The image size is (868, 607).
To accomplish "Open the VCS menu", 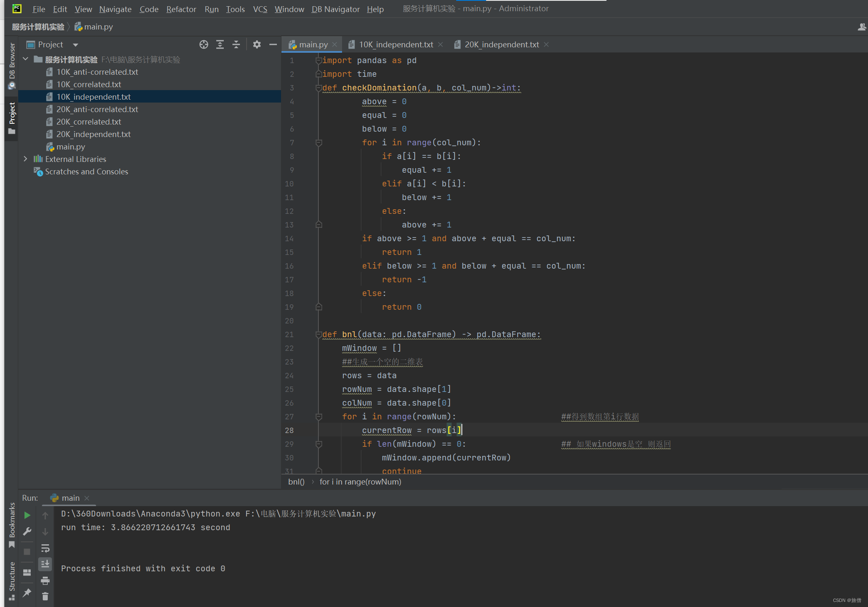I will point(260,9).
